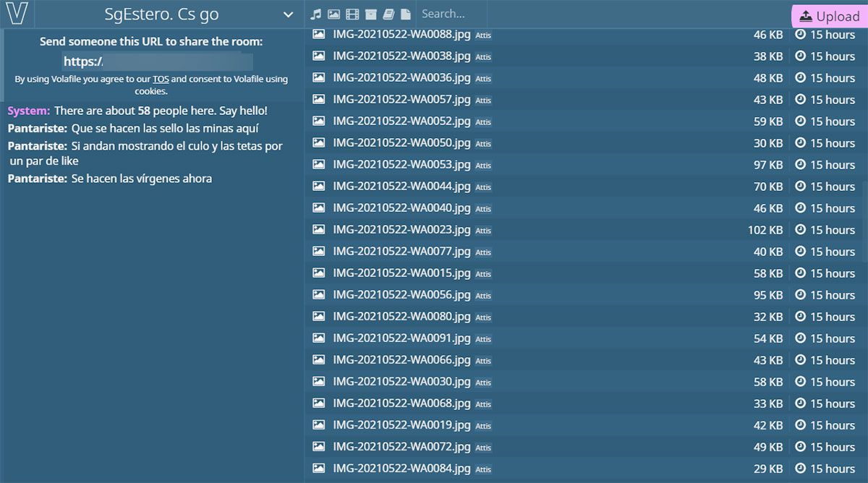Expand the room name dropdown chevron
868x483 pixels.
288,14
